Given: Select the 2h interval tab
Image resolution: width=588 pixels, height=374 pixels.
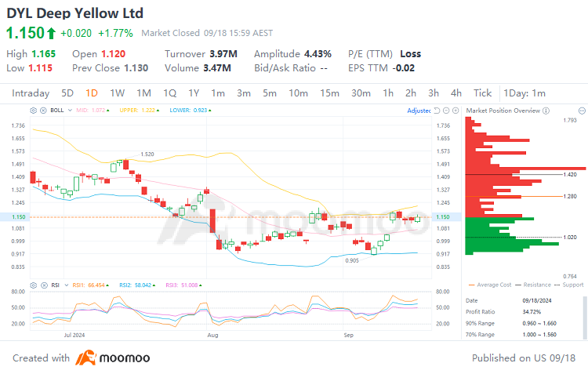Looking at the screenshot, I should tap(411, 93).
